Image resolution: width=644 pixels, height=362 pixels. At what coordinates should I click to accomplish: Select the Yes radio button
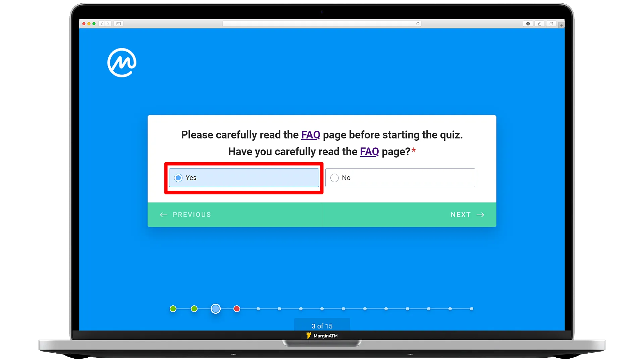[178, 177]
